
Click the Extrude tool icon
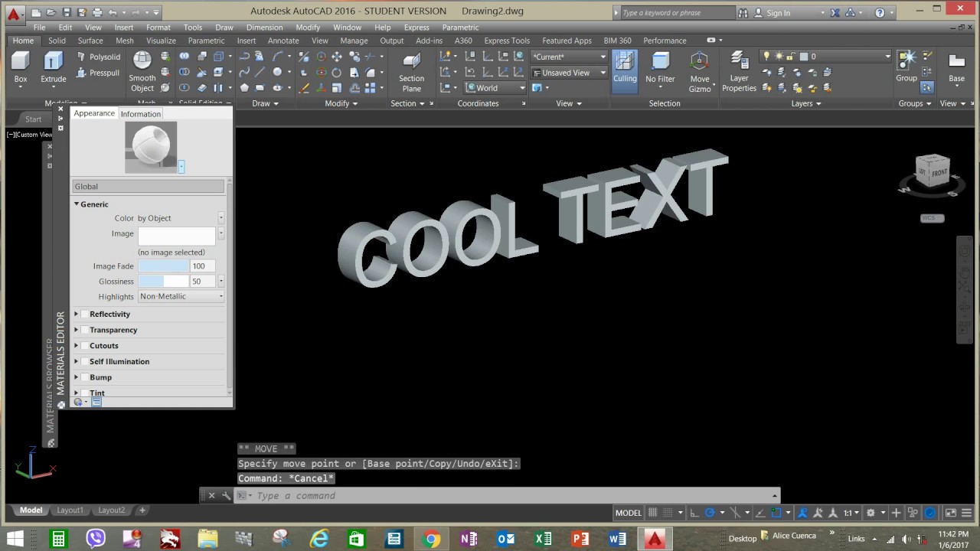click(53, 62)
